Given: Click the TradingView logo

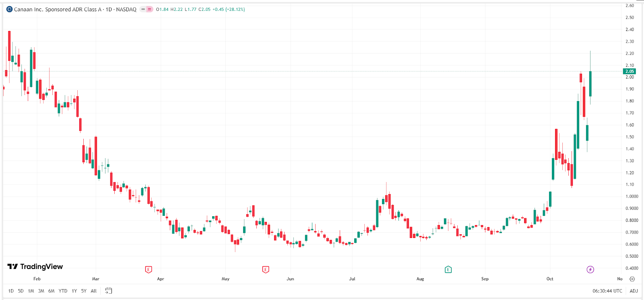Looking at the screenshot, I should [35, 267].
